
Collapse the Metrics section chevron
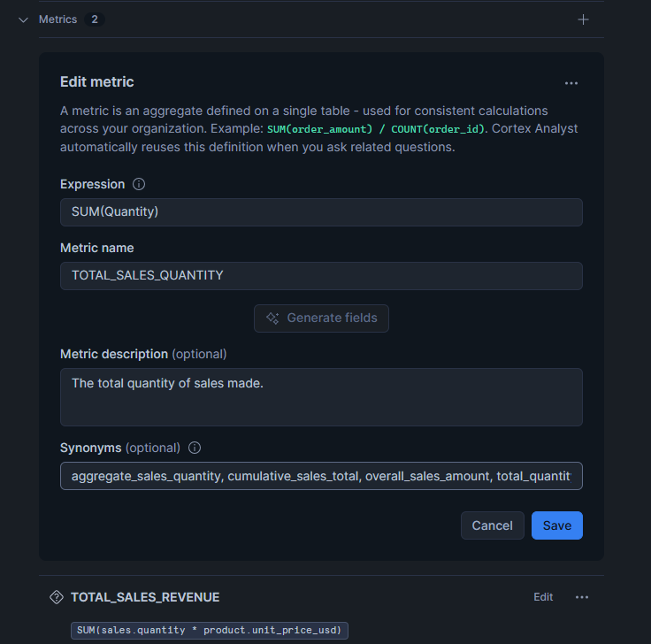24,19
